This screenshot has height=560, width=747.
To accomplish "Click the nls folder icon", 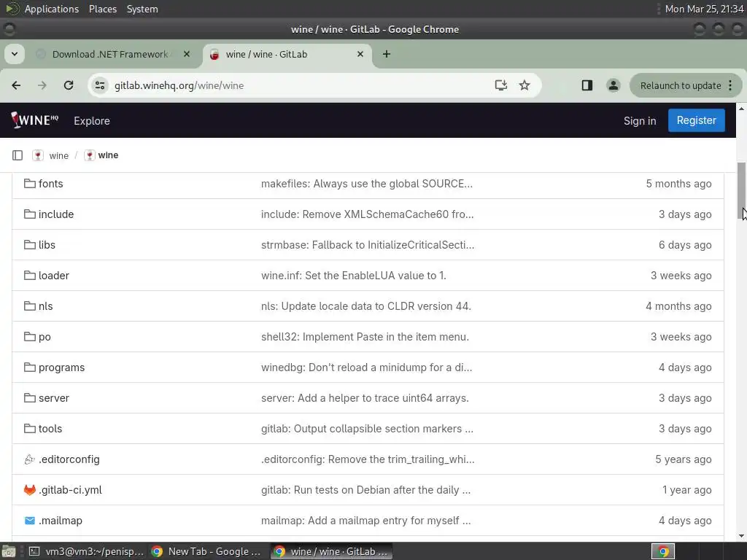I will coord(29,306).
